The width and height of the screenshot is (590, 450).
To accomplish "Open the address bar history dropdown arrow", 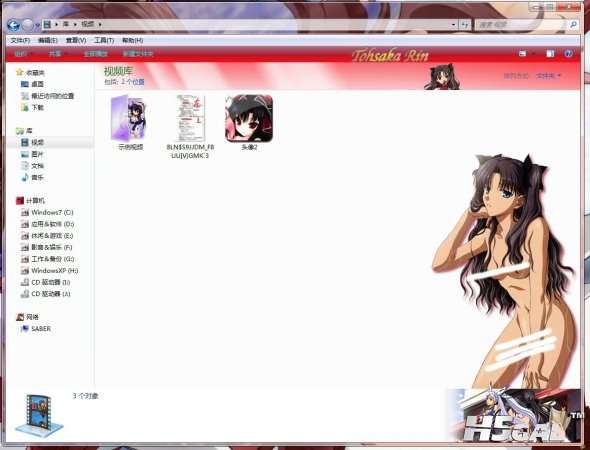I will click(453, 24).
